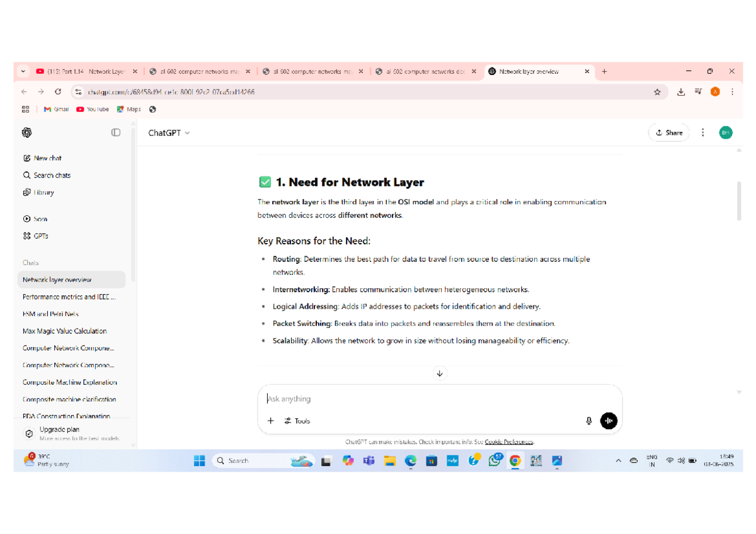Bookmark this page with the star icon
This screenshot has height=534, width=756.
657,92
